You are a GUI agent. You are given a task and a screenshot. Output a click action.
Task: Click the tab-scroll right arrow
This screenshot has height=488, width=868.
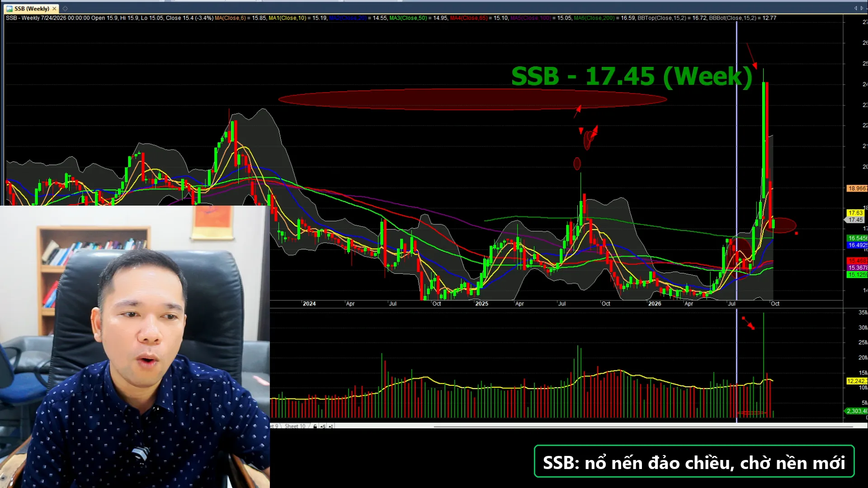tap(862, 8)
